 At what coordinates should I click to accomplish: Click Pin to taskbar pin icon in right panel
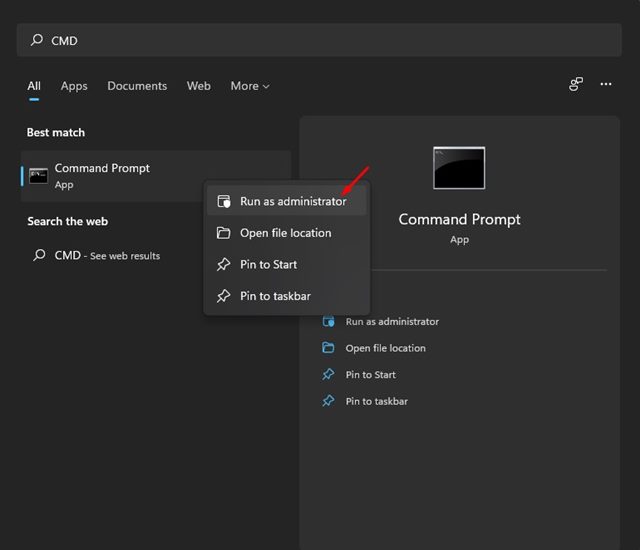328,401
